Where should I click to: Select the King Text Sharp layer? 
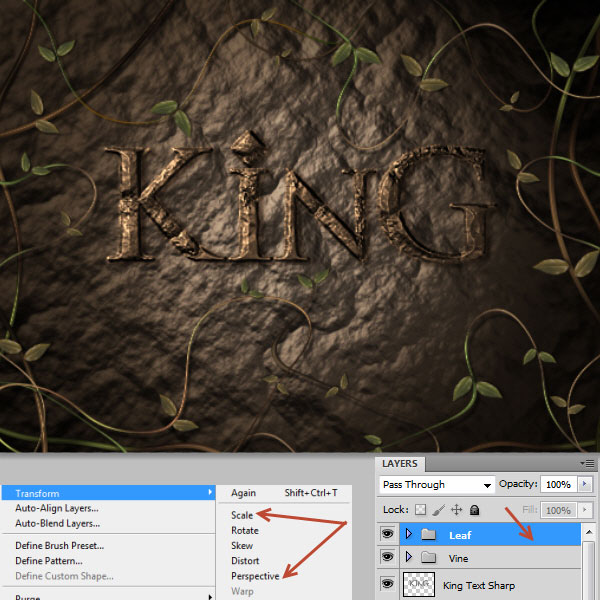(490, 585)
